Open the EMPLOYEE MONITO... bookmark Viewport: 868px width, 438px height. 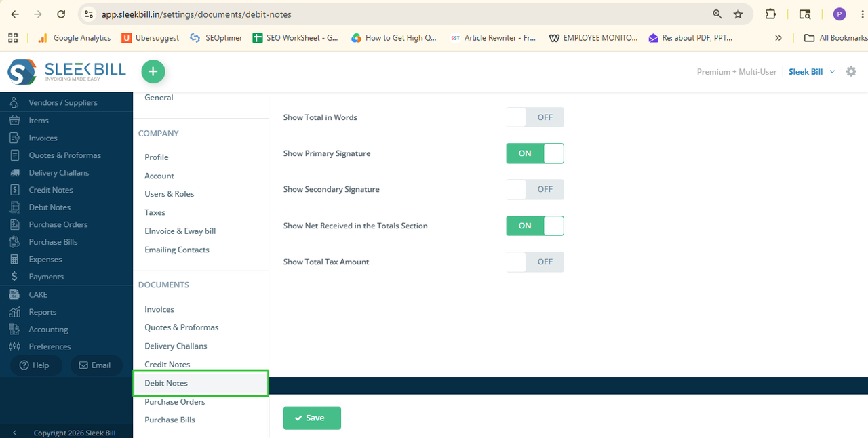point(594,38)
